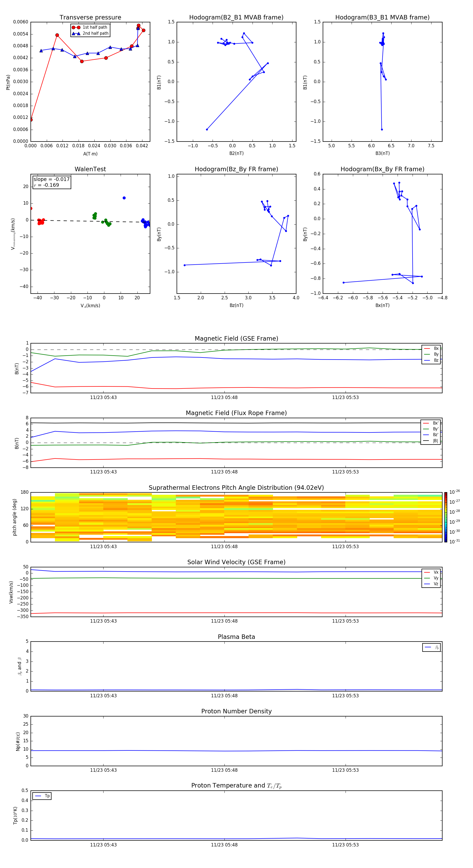Click the pitch angle colorbar scale
The width and height of the screenshot is (473, 868).
[x=445, y=517]
